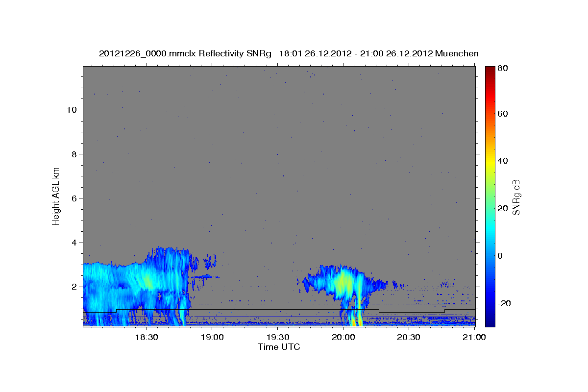Viewport: 588px width, 392px height.
Task: Click the 20:30 time tick label
Action: (409, 337)
